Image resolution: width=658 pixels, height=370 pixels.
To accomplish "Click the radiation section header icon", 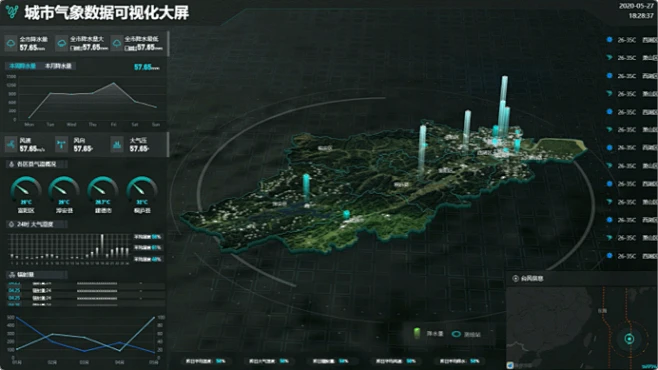I will click(x=11, y=275).
